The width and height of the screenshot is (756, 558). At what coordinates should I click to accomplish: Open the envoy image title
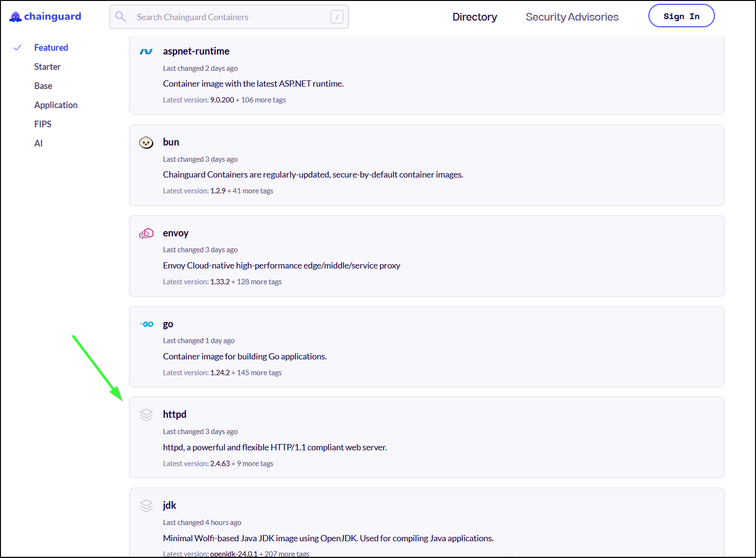(175, 233)
